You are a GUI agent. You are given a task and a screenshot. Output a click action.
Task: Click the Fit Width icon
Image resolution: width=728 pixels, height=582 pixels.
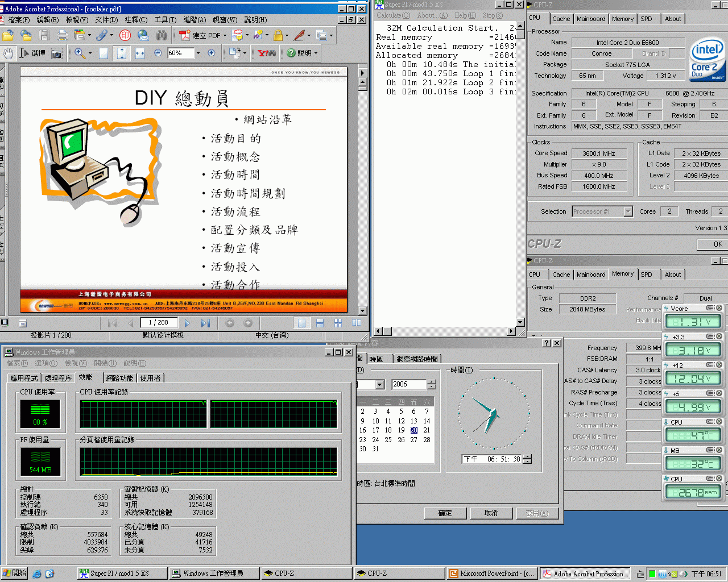139,53
